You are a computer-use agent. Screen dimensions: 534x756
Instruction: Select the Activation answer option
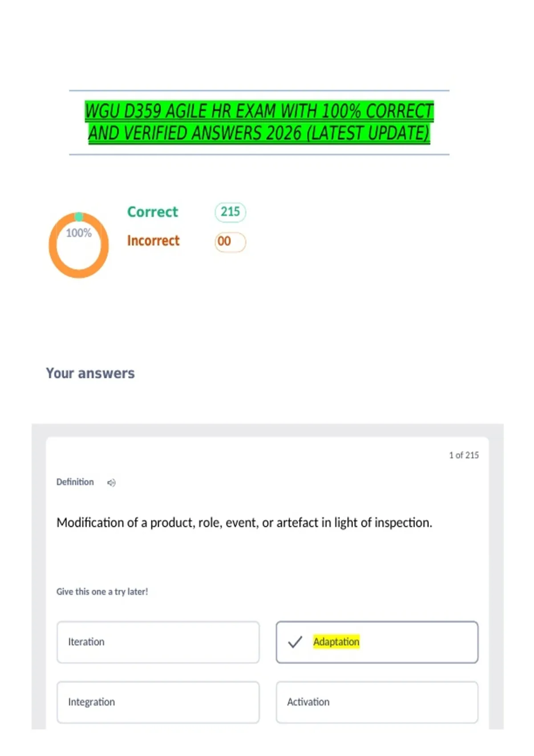pyautogui.click(x=377, y=702)
